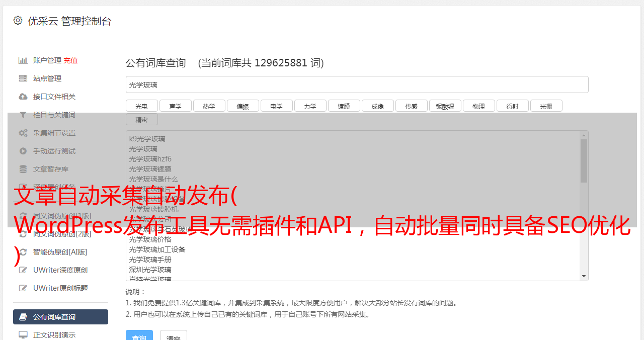Select the 铌酸锂 tag button
The height and width of the screenshot is (340, 644).
pos(445,106)
